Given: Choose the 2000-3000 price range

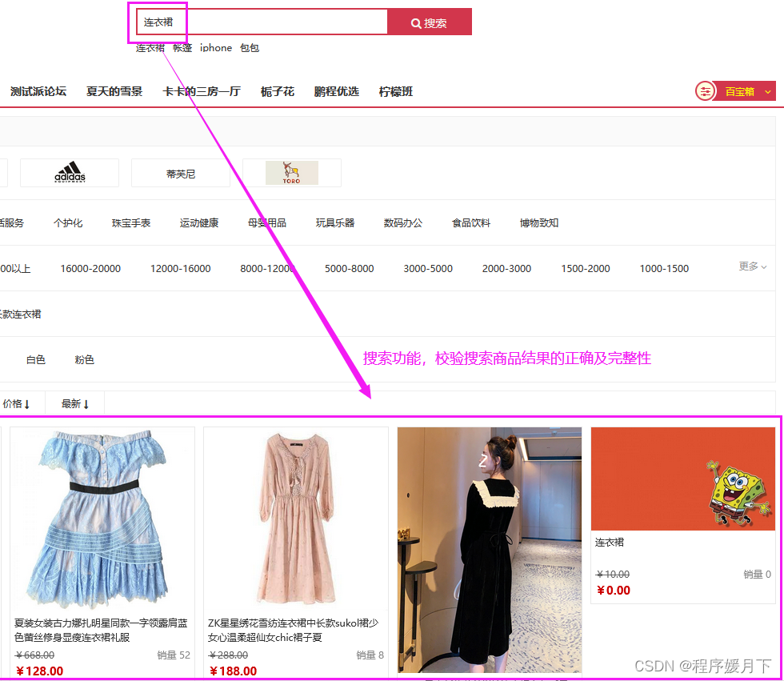Looking at the screenshot, I should click(x=506, y=269).
